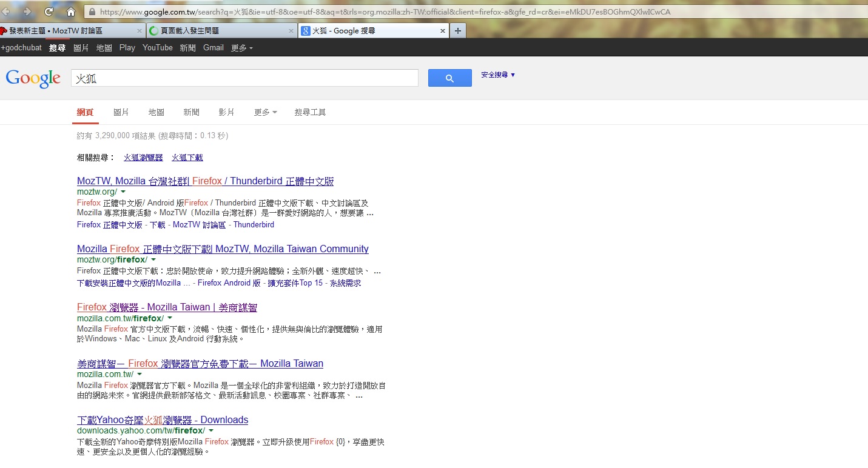This screenshot has height=468, width=868.
Task: Expand the green arrow beside moztw.org/firefox/
Action: coord(153,259)
